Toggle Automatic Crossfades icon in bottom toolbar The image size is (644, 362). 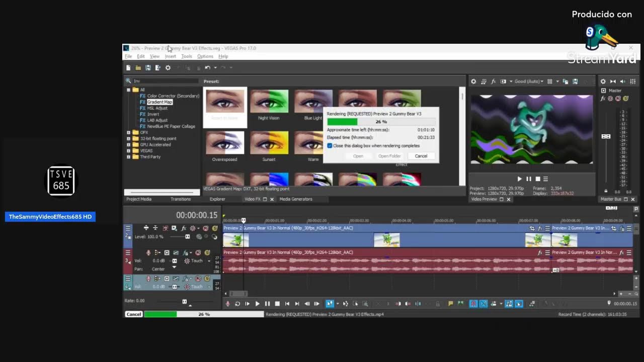pyautogui.click(x=484, y=304)
